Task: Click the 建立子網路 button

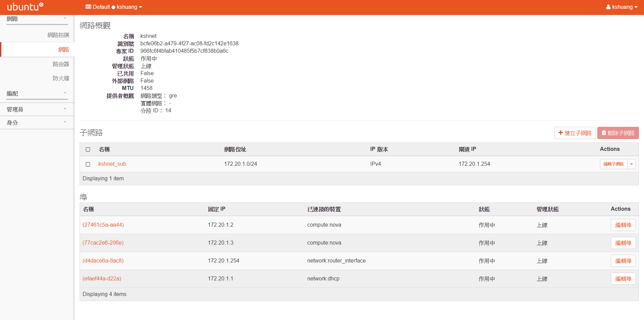Action: click(x=575, y=133)
